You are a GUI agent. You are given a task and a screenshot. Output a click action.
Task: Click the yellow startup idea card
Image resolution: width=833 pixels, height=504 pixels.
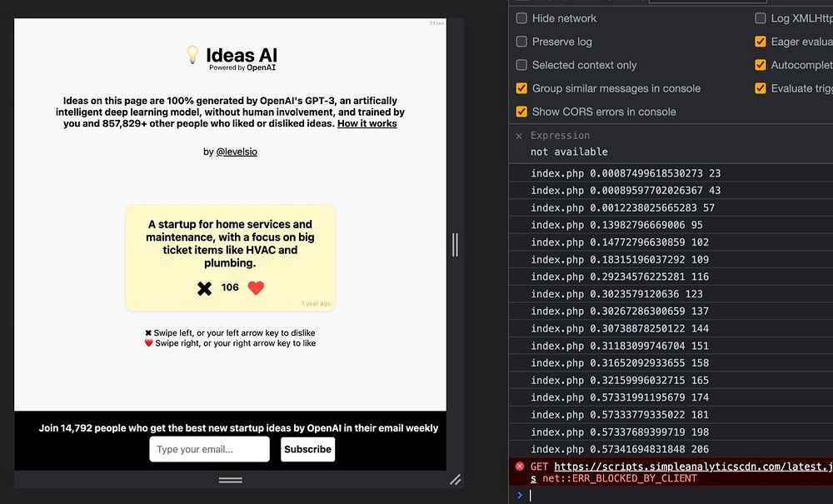coord(230,257)
